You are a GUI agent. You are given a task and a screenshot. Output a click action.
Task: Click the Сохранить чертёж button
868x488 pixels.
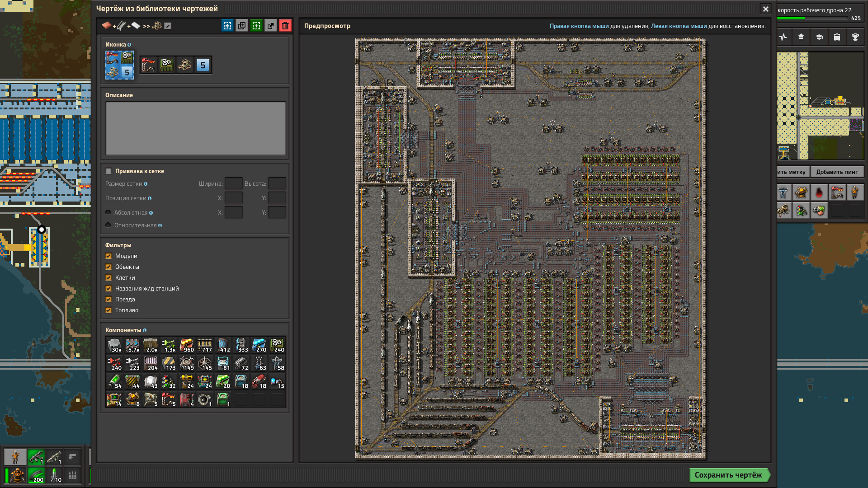point(729,475)
